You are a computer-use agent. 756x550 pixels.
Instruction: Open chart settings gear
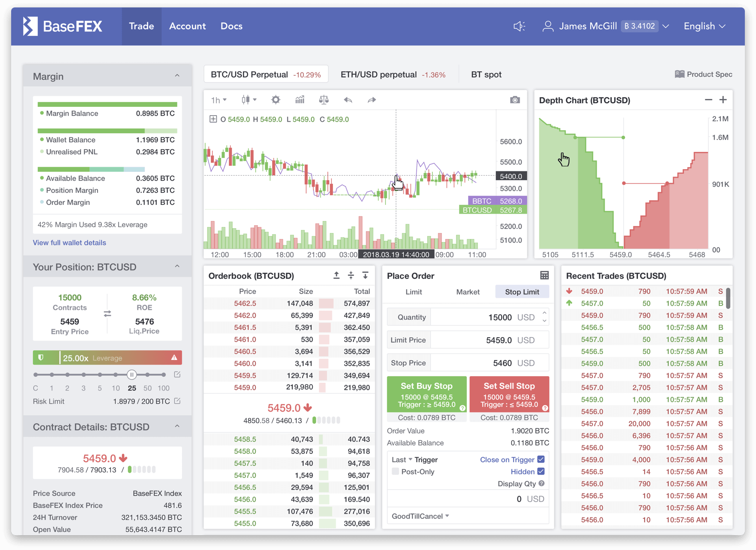[x=276, y=100]
